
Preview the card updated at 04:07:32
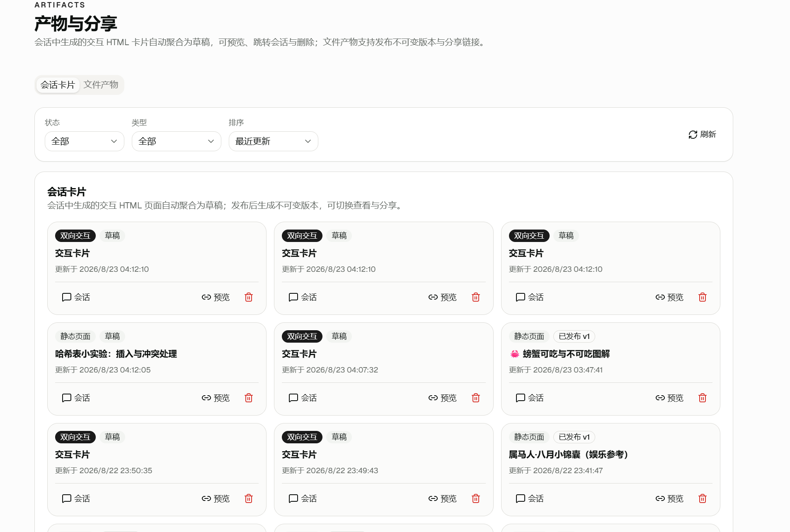click(x=442, y=398)
